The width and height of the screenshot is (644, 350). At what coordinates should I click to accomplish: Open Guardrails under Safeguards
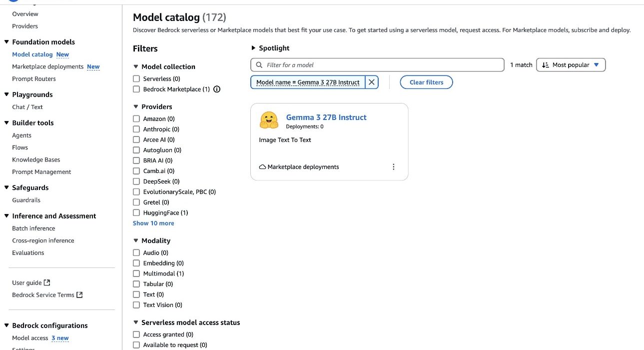pyautogui.click(x=26, y=200)
